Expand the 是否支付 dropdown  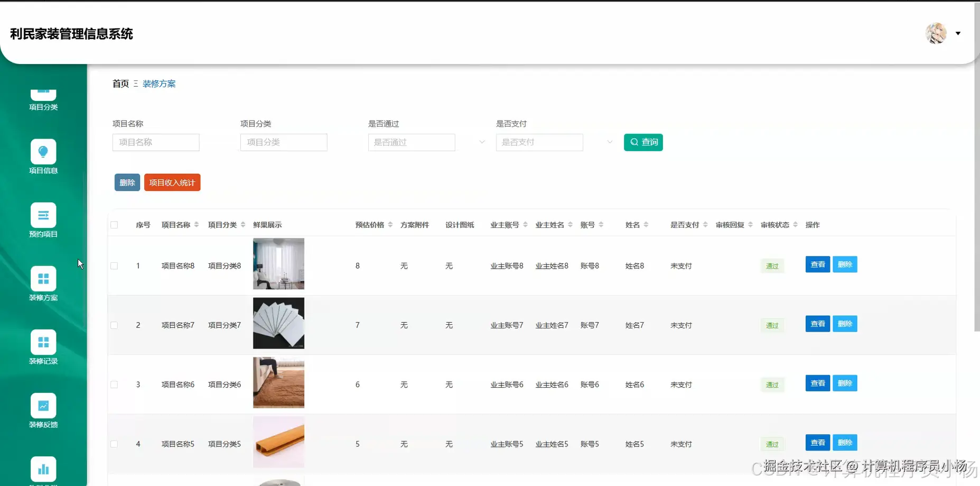610,142
